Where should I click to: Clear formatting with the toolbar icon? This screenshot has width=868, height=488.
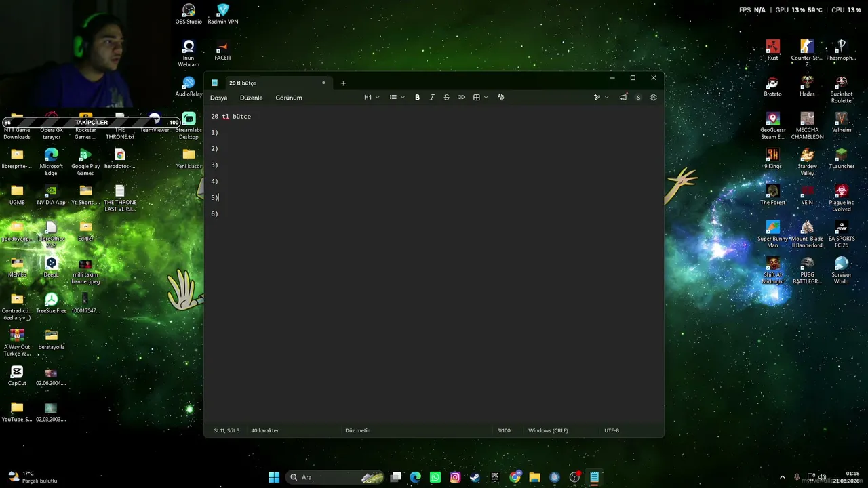click(x=501, y=97)
